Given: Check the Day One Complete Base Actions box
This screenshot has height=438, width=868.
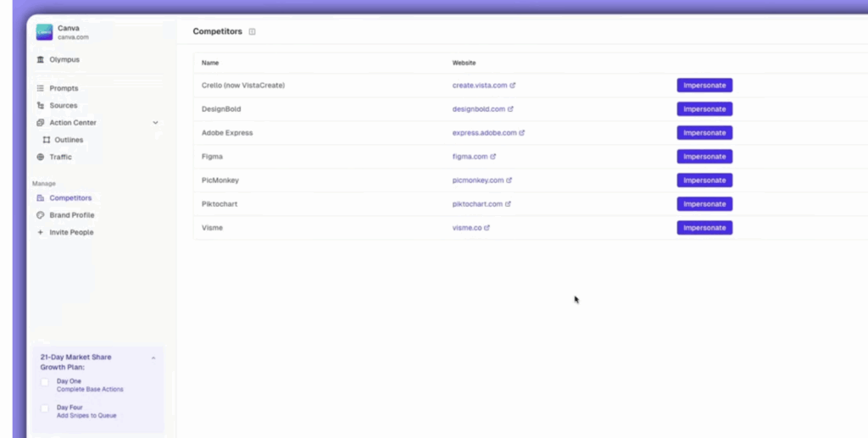Looking at the screenshot, I should pos(45,382).
